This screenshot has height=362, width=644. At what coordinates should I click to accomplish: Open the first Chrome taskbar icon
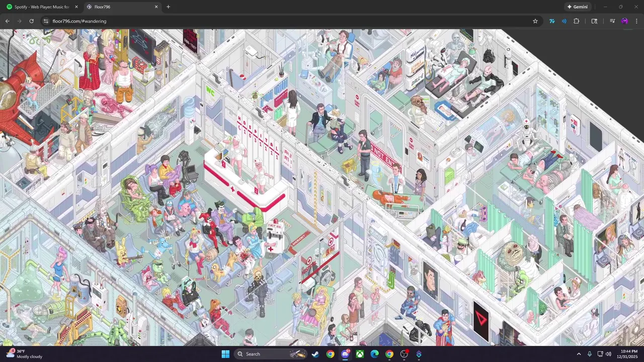pyautogui.click(x=330, y=354)
